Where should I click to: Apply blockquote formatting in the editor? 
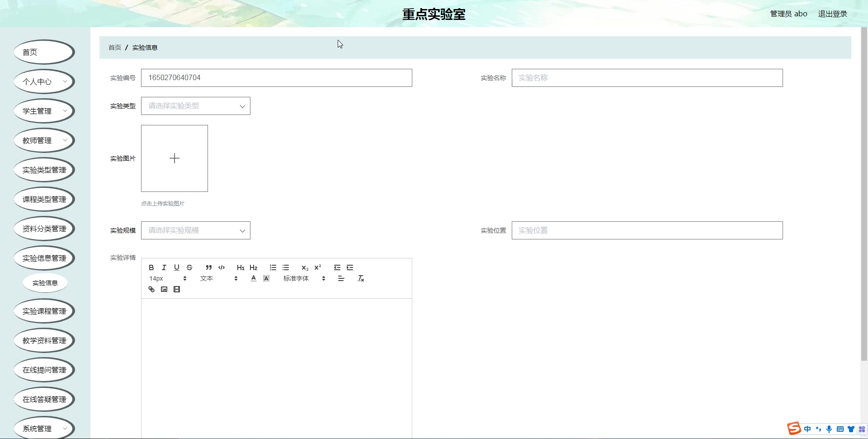208,267
